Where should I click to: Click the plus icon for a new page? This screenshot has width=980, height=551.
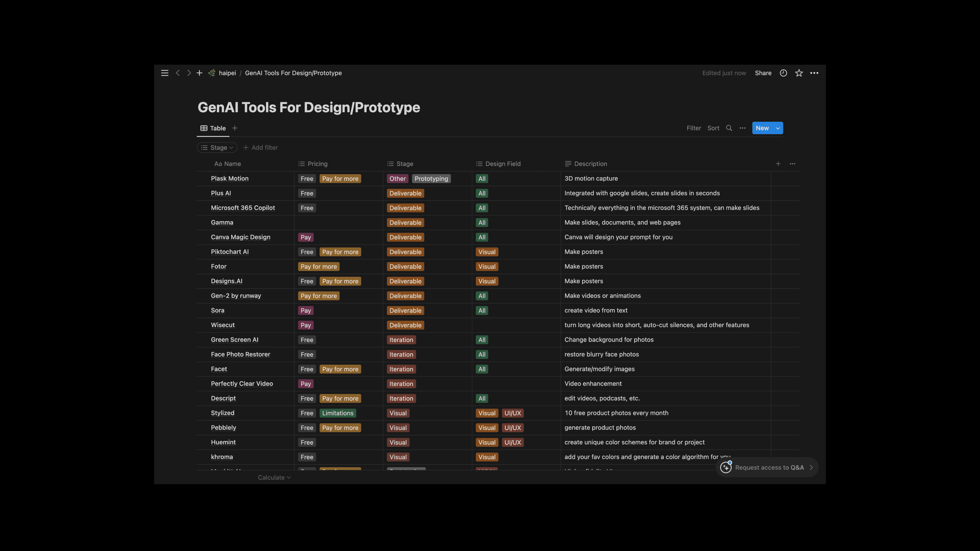(199, 73)
